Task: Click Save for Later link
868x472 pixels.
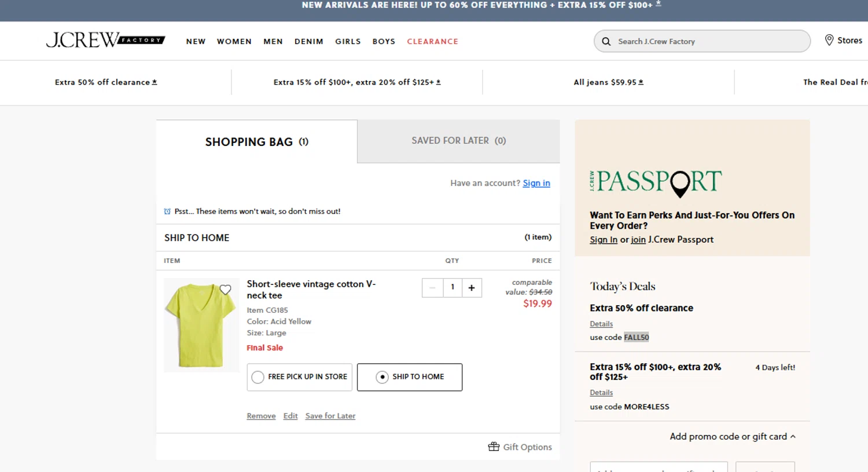Action: 330,416
